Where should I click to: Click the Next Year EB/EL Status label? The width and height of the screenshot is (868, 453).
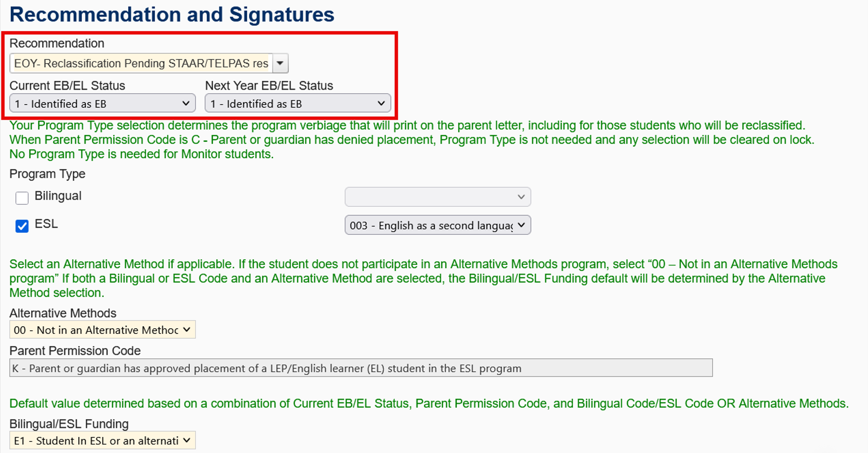tap(269, 86)
